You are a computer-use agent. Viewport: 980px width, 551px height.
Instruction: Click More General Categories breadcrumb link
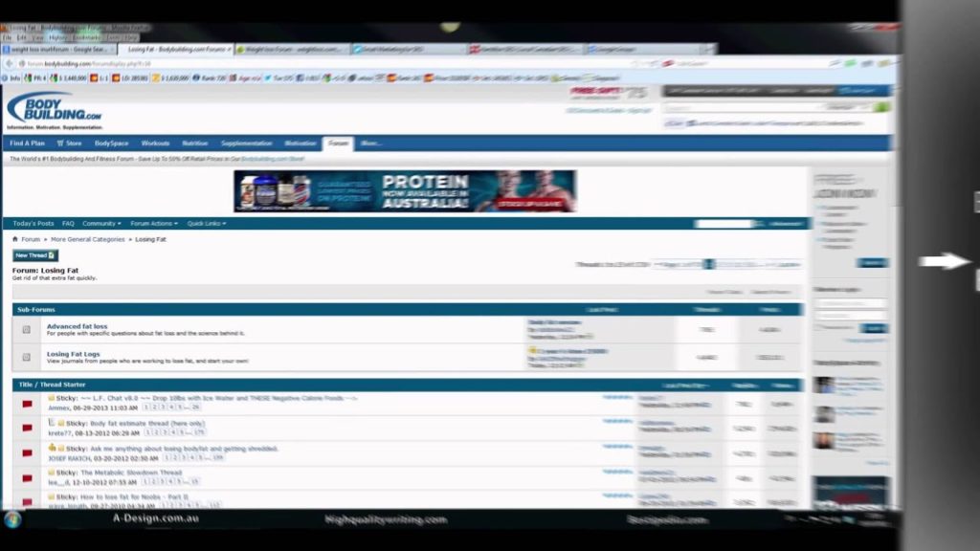coord(87,239)
